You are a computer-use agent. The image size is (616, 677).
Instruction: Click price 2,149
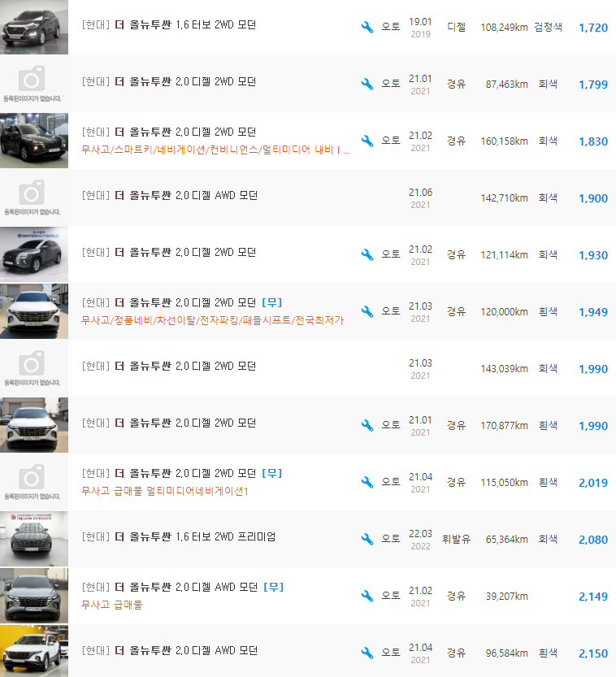pyautogui.click(x=593, y=597)
